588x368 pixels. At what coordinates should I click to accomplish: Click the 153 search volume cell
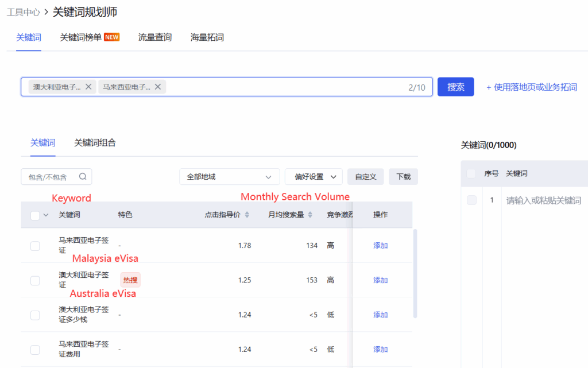[312, 280]
